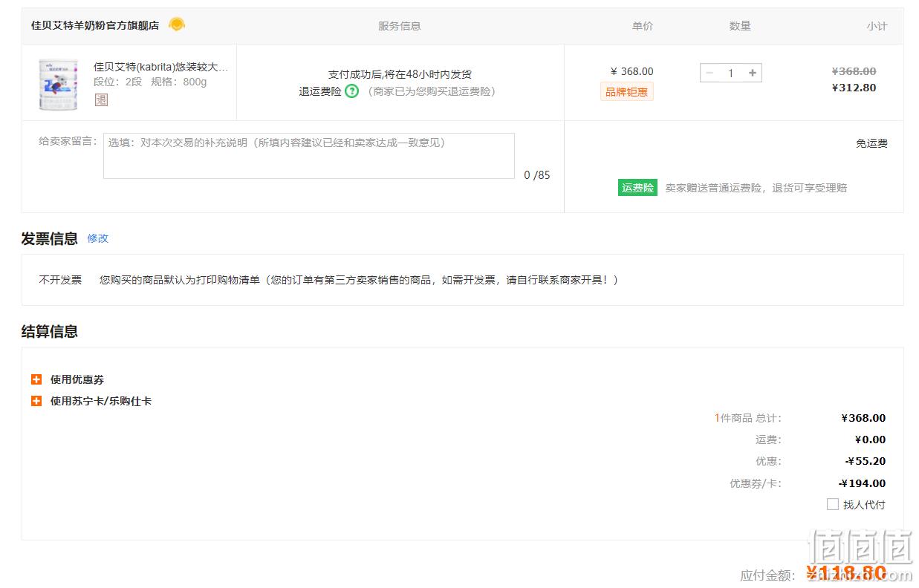Viewport: 919px width, 588px height.
Task: Click the struck-through ¥368.00 original subtotal
Action: 854,71
